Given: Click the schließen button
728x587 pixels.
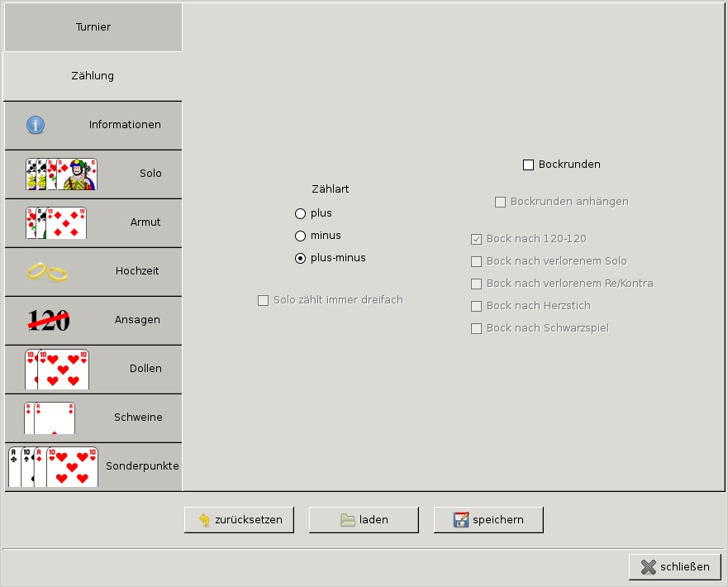Looking at the screenshot, I should (x=674, y=567).
